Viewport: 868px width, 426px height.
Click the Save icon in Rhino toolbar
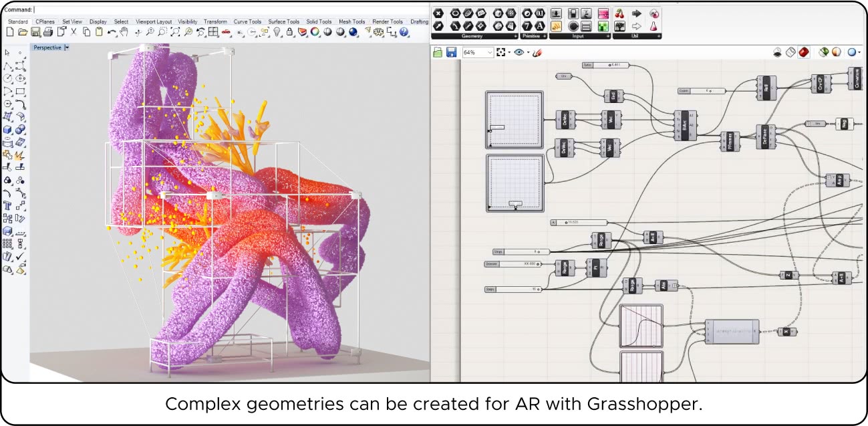35,32
